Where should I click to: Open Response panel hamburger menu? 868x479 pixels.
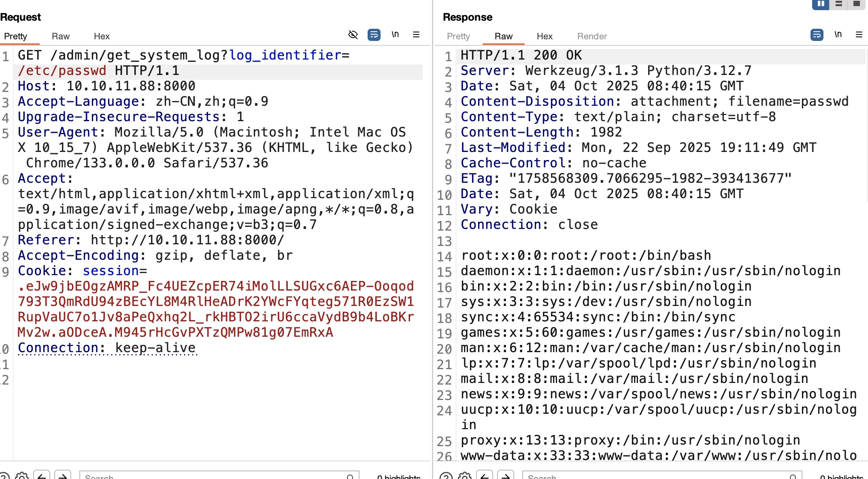pos(859,35)
